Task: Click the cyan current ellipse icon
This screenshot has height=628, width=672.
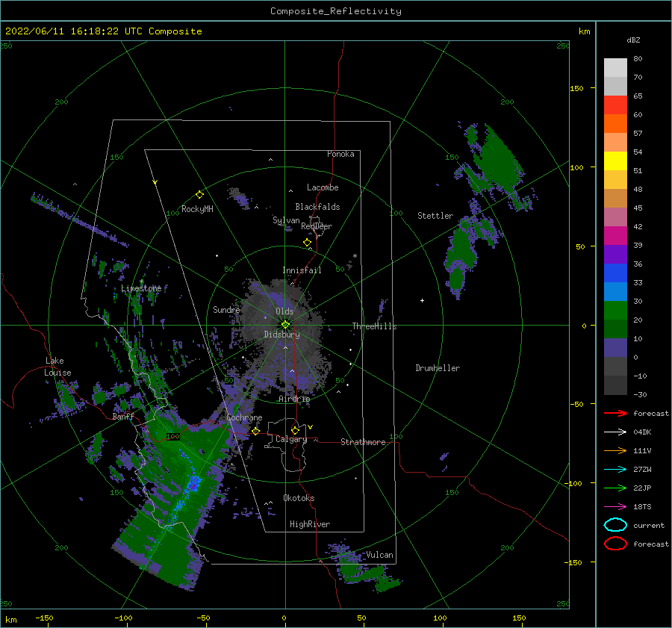Action: [x=615, y=525]
